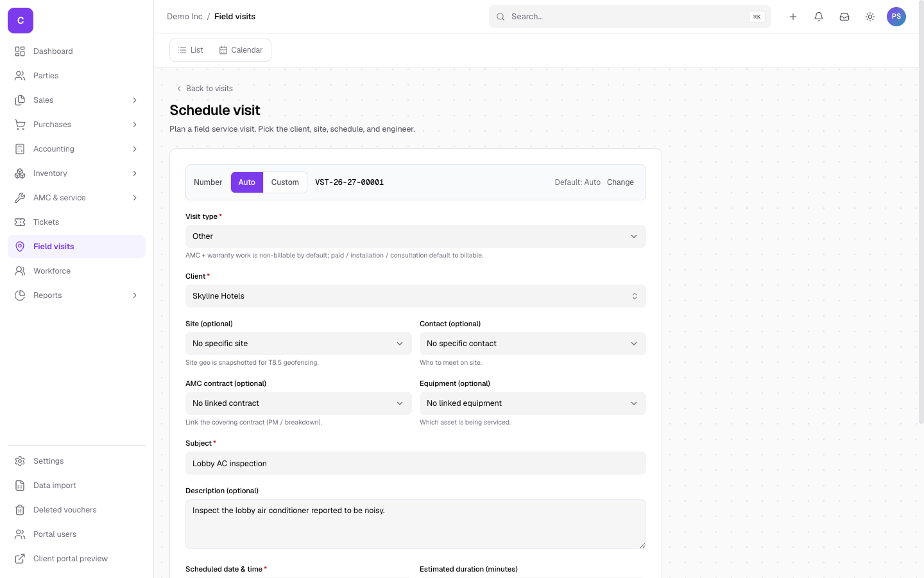Open Tickets via its ticket icon

[20, 222]
